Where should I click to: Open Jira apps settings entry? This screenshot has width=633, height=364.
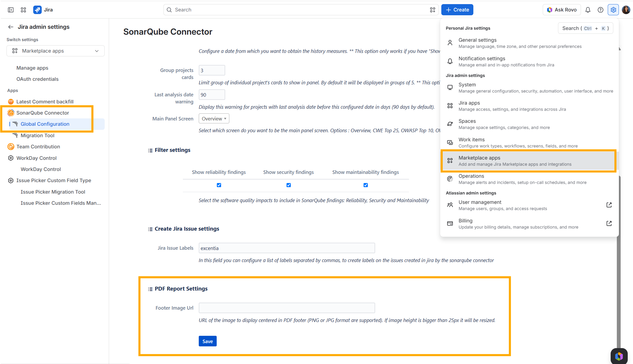[x=529, y=106]
